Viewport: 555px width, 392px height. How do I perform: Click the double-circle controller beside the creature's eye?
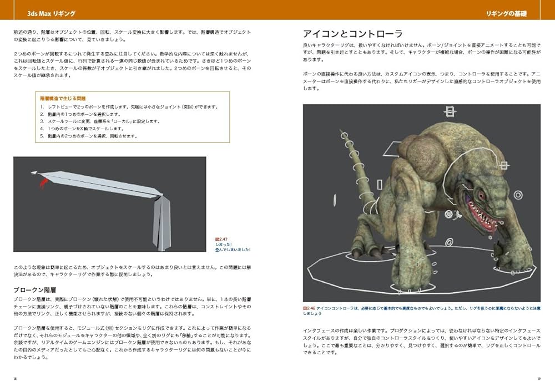pyautogui.click(x=518, y=195)
